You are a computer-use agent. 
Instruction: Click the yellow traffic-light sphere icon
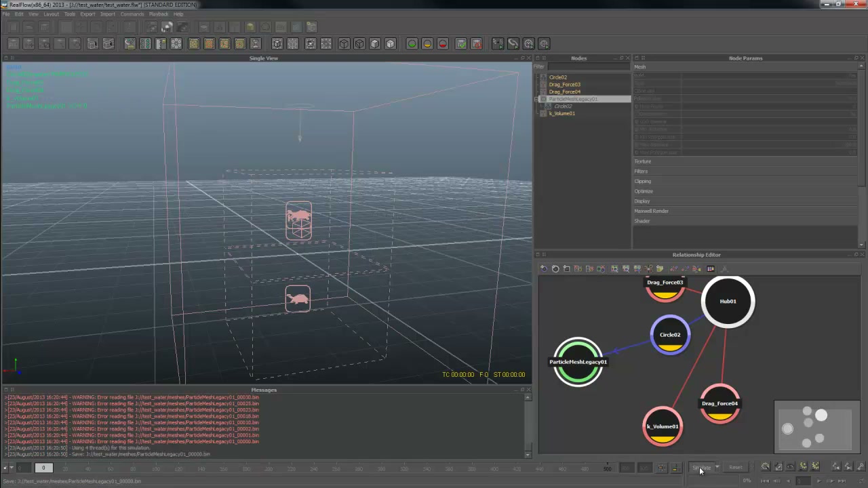(427, 44)
